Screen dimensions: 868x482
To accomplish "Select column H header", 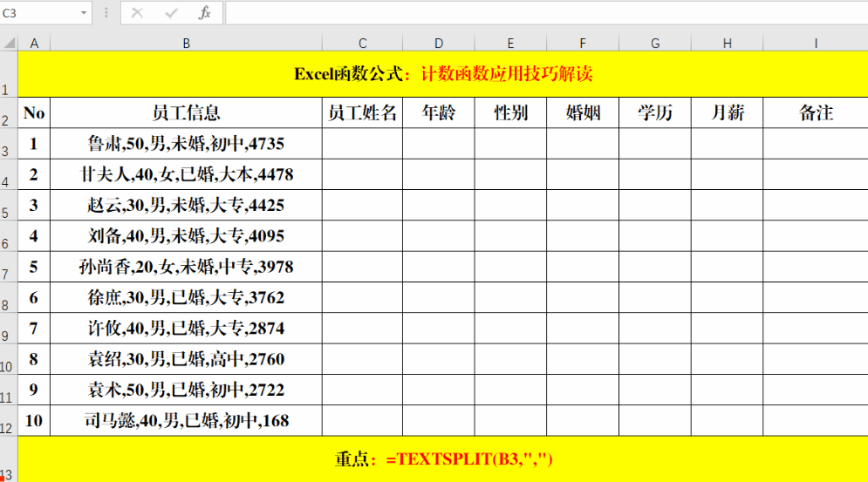I will pyautogui.click(x=727, y=44).
